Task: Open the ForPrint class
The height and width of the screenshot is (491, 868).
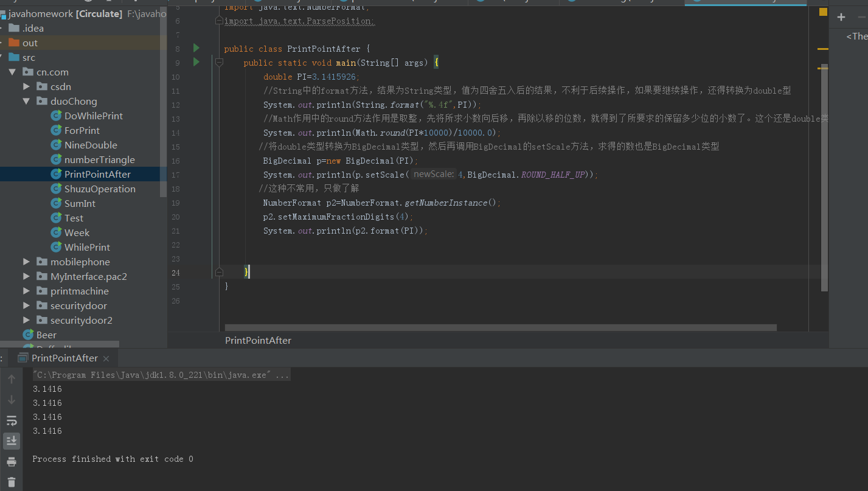Action: [82, 131]
